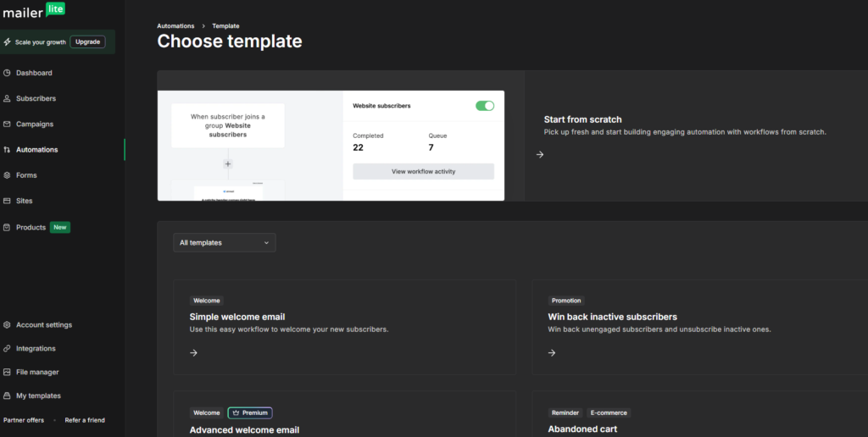Click the Integrations link icon
Image resolution: width=868 pixels, height=437 pixels.
(x=7, y=348)
